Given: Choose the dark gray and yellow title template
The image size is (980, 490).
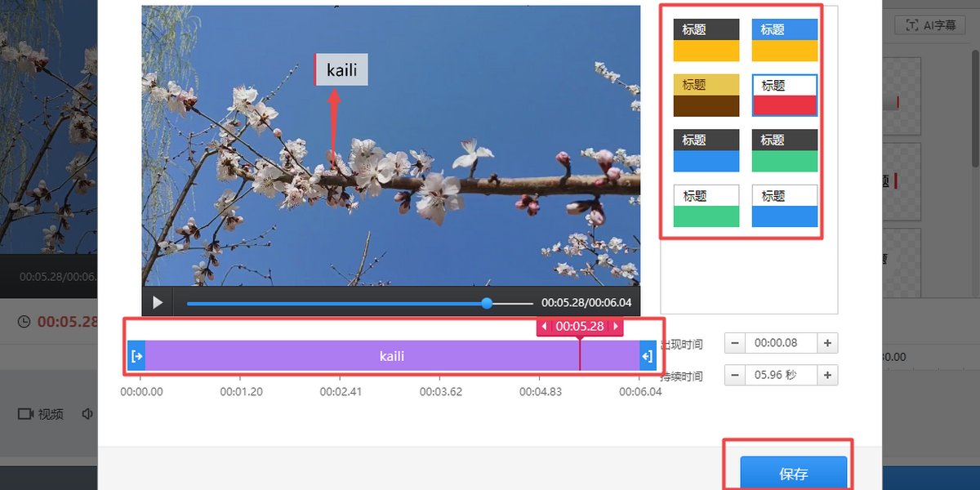Looking at the screenshot, I should coord(706,40).
